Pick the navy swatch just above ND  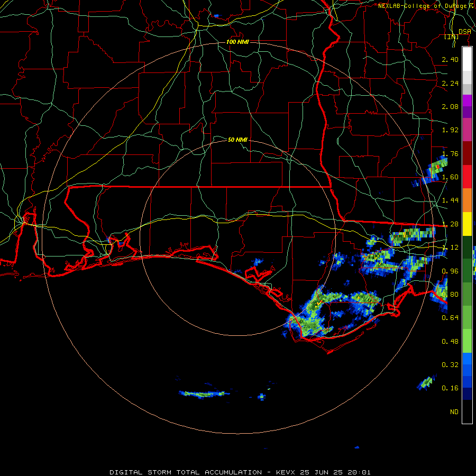(467, 394)
